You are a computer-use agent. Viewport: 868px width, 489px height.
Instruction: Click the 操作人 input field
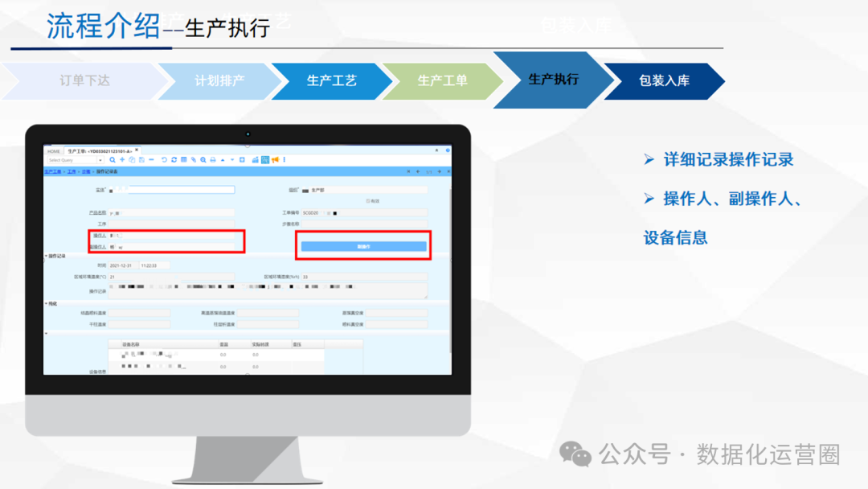(x=172, y=236)
